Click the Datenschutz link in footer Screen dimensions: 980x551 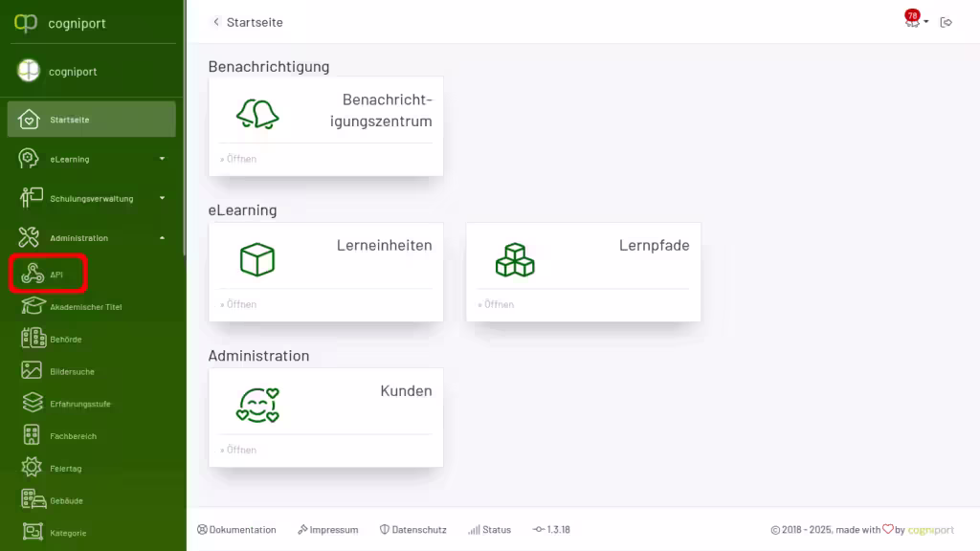[x=413, y=530]
